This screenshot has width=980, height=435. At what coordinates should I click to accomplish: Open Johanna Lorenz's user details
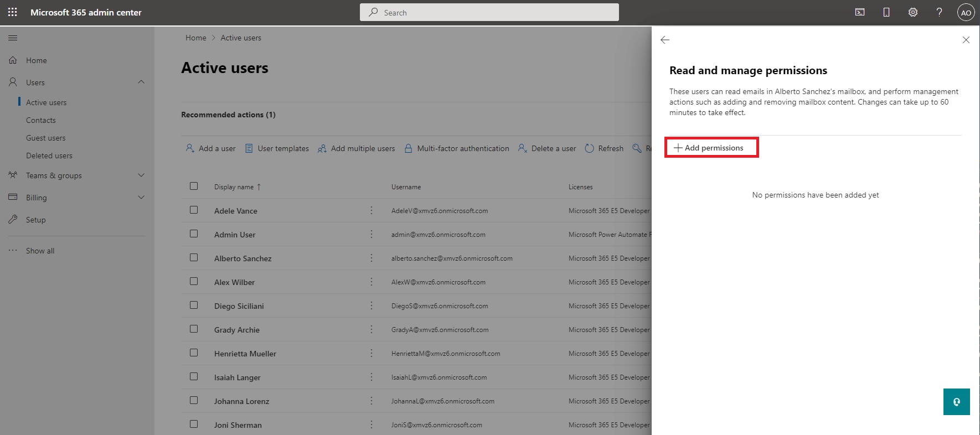click(x=242, y=401)
